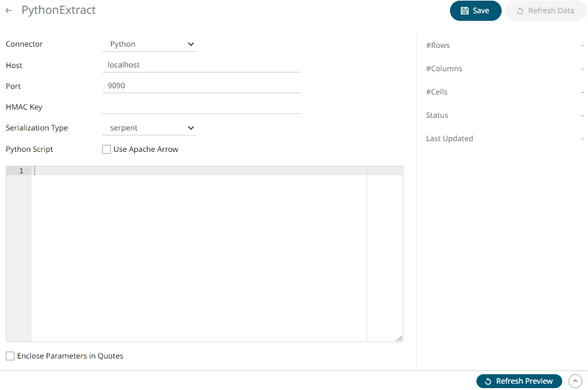Expand the preview panel with the chevron-up icon

575,381
